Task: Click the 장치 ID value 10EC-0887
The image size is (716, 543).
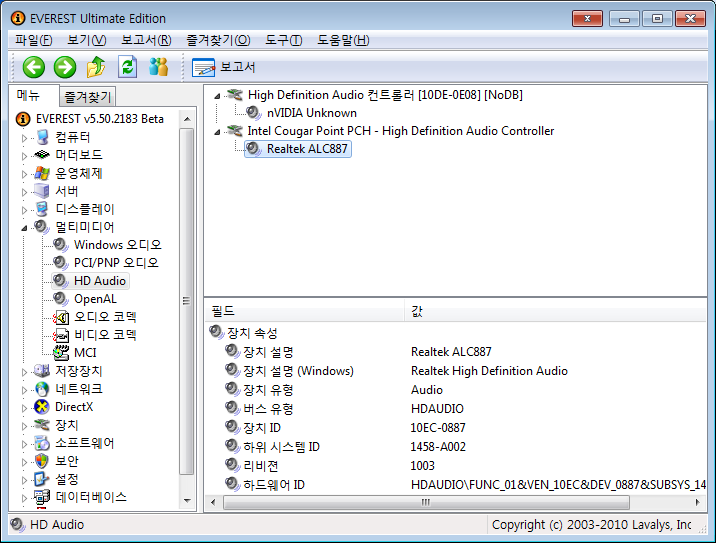Action: pyautogui.click(x=438, y=428)
